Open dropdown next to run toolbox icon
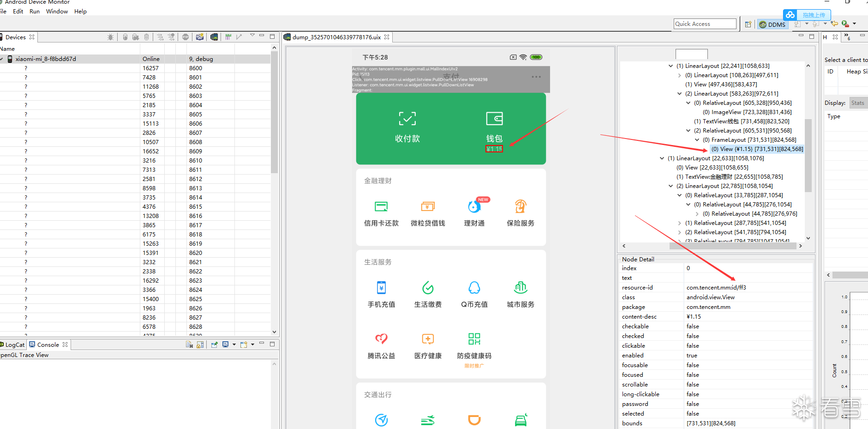 855,24
